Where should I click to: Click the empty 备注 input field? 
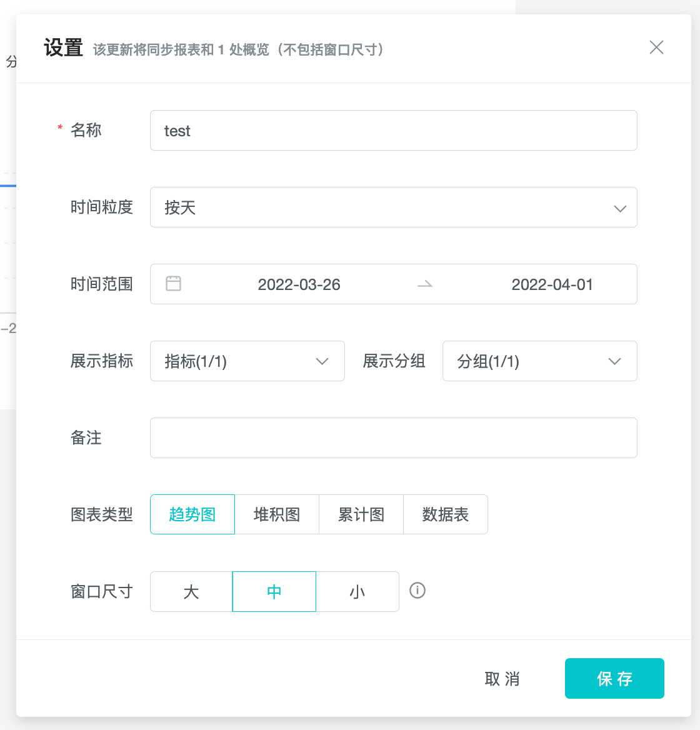click(x=393, y=437)
